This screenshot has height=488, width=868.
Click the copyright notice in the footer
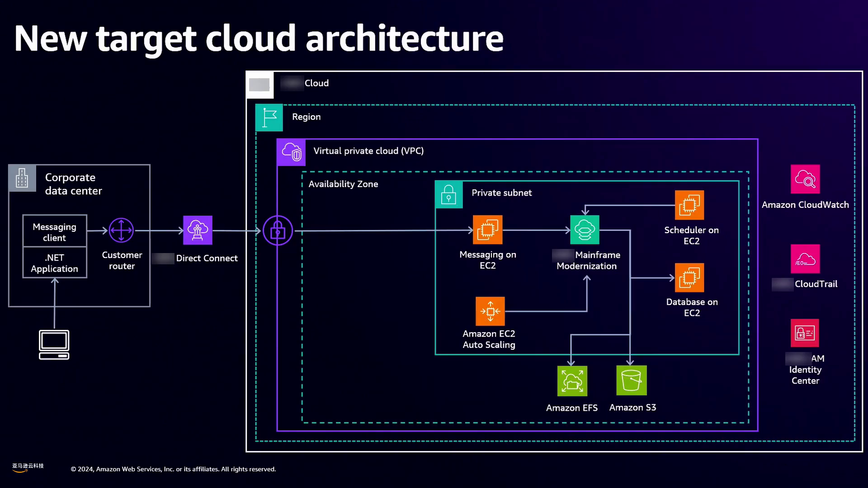click(173, 469)
